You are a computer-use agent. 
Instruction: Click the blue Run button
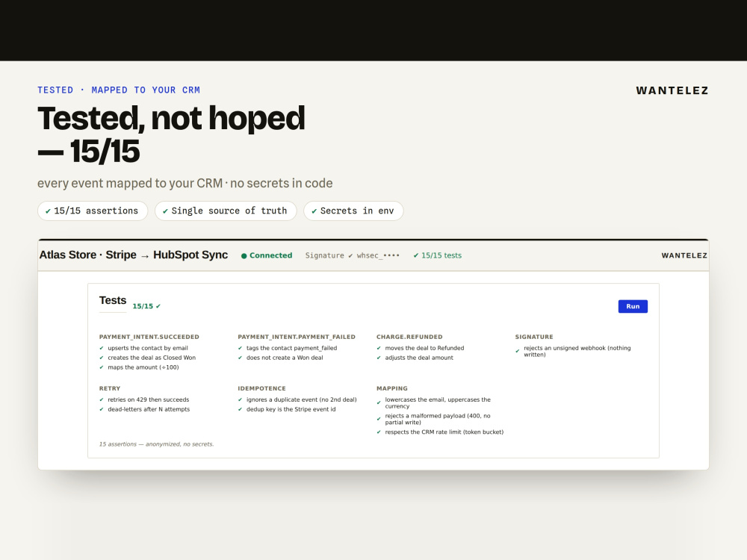633,306
